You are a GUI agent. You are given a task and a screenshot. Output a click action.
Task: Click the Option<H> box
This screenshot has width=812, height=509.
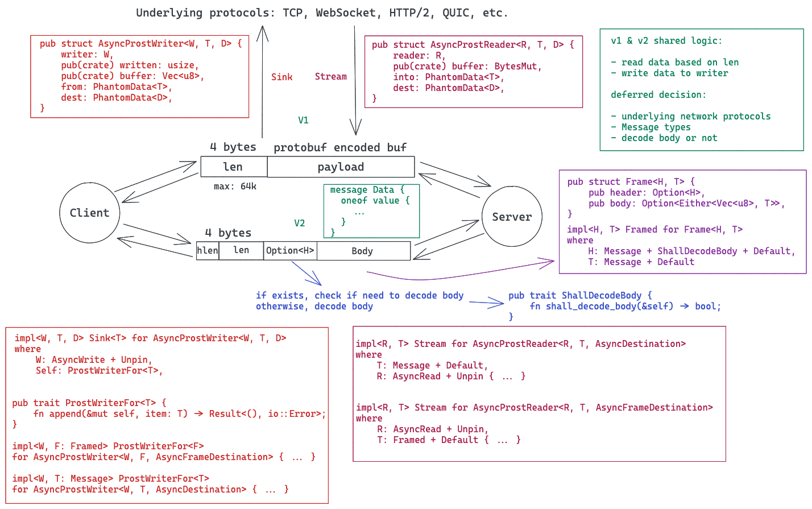(290, 251)
